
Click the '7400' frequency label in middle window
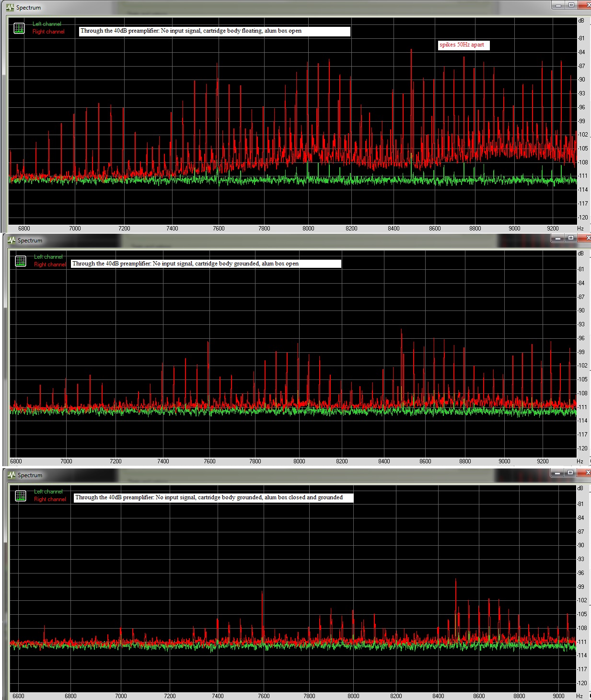coord(163,461)
